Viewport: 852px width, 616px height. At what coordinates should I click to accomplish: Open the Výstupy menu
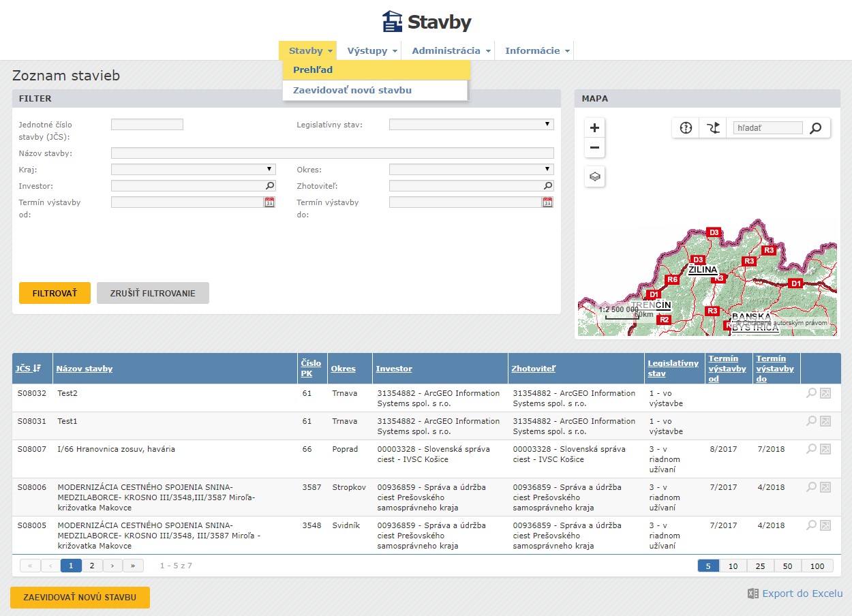click(371, 50)
